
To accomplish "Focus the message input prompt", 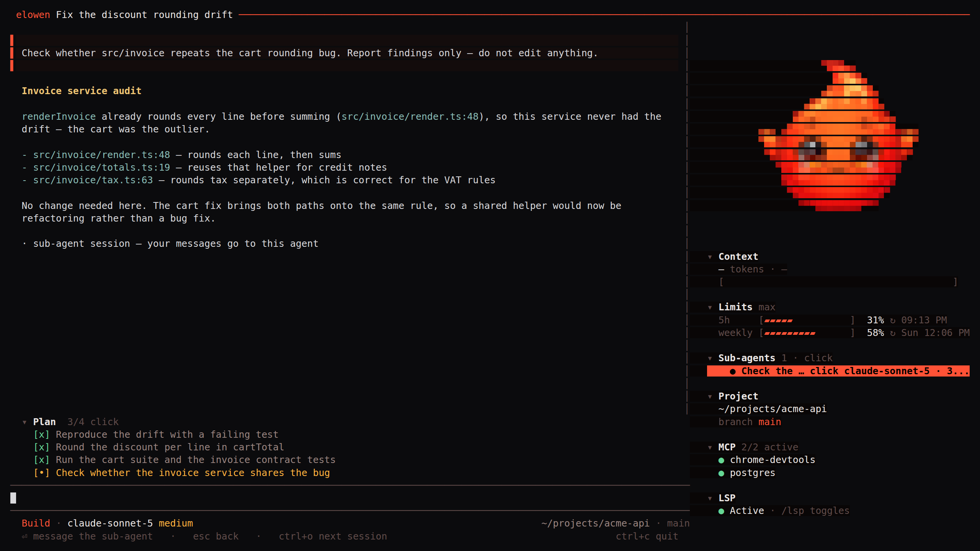I will coord(350,498).
